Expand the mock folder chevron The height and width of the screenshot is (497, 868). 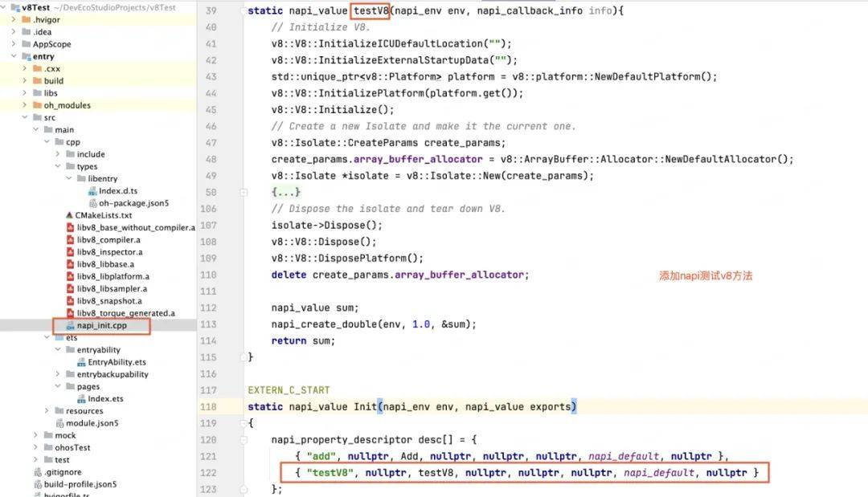click(36, 435)
